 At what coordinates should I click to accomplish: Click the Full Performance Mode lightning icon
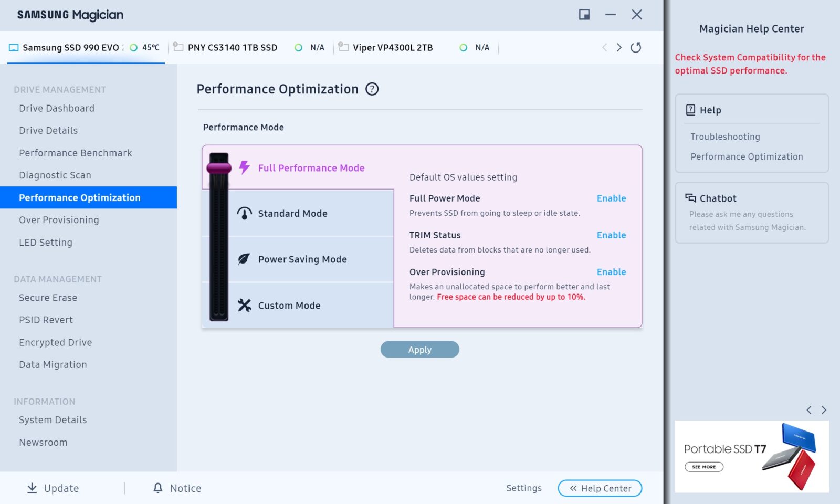click(x=244, y=167)
